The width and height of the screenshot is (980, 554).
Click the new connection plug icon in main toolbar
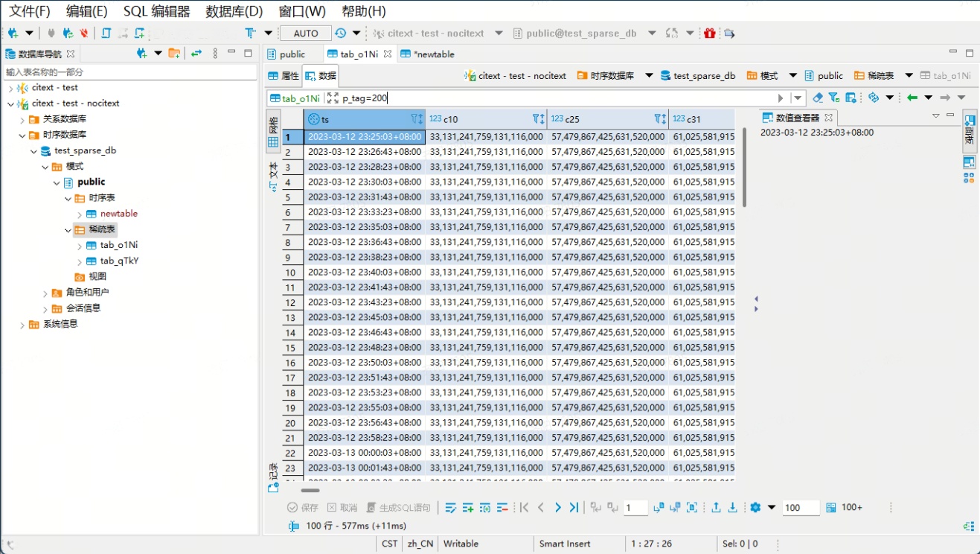tap(13, 33)
